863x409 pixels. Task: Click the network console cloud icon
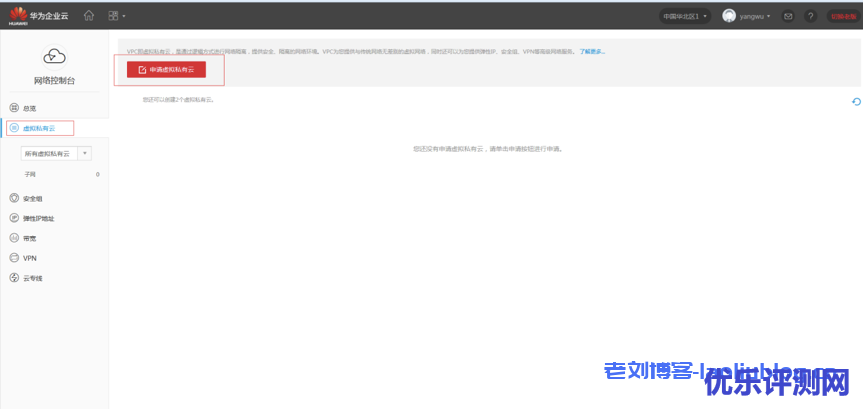(x=54, y=57)
